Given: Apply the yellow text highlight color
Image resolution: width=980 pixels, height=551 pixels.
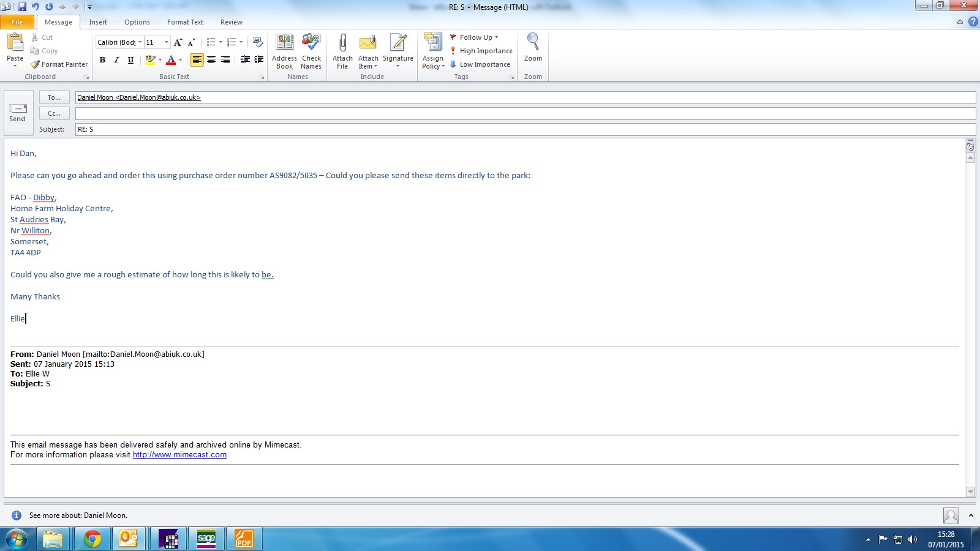Looking at the screenshot, I should coord(150,60).
